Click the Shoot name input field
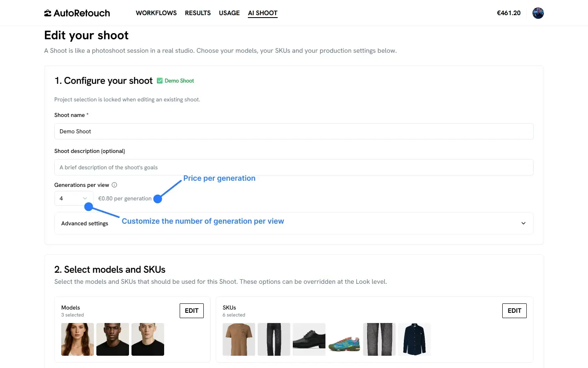Viewport: 588px width, 368px height. (294, 131)
